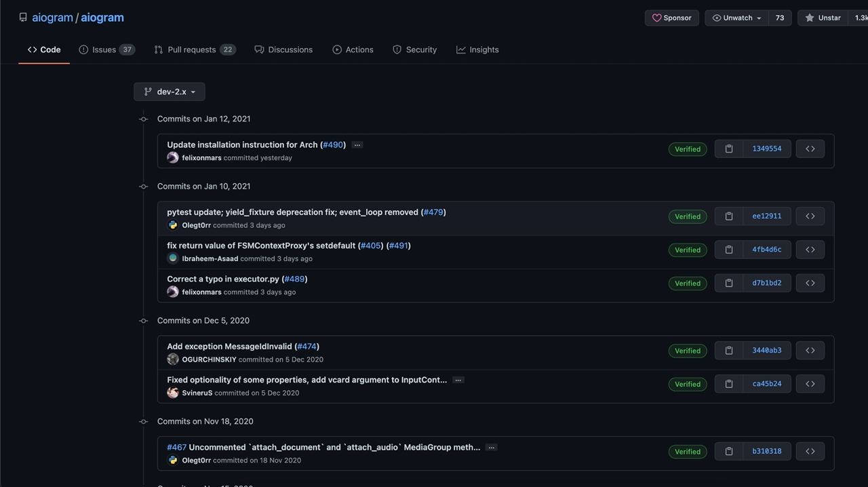Copy full SHA for commit b310318

pos(729,451)
